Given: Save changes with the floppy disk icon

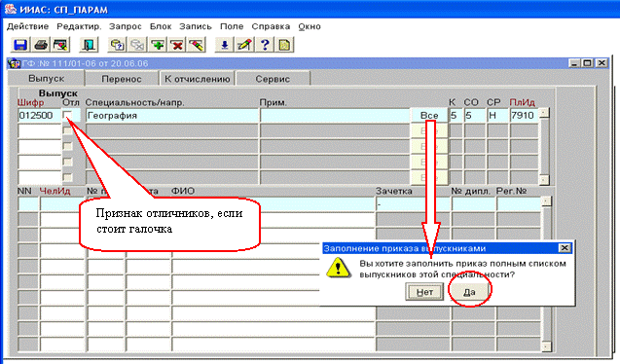Looking at the screenshot, I should (x=20, y=45).
